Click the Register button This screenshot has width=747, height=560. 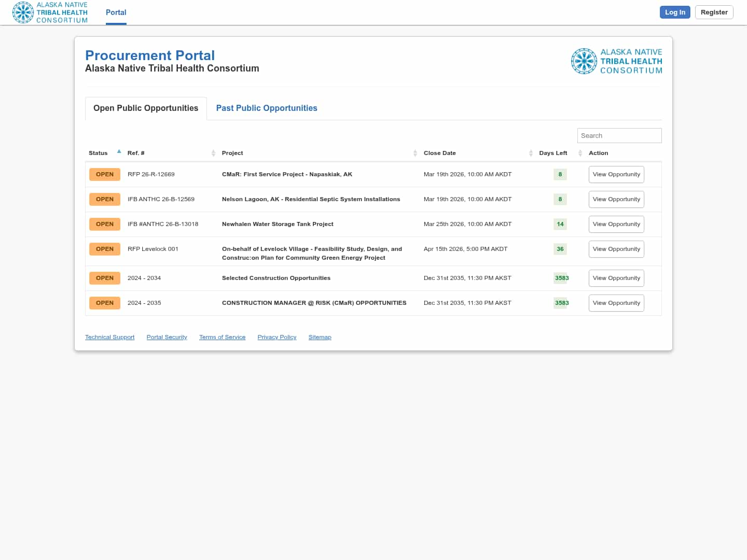[x=714, y=12]
